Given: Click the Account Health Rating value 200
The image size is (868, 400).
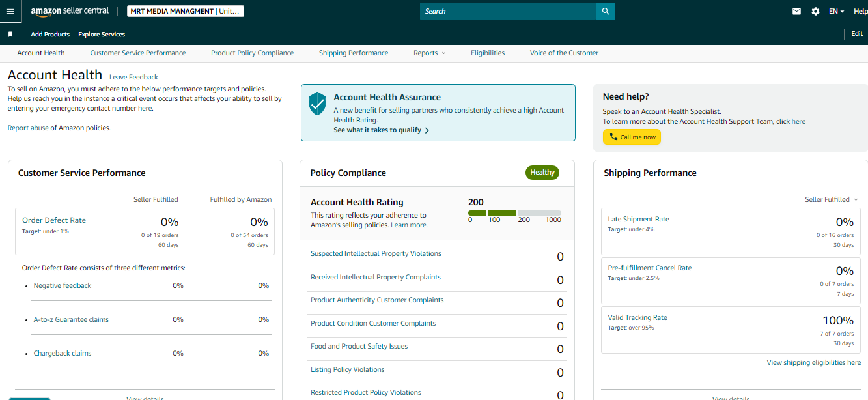Looking at the screenshot, I should (476, 202).
